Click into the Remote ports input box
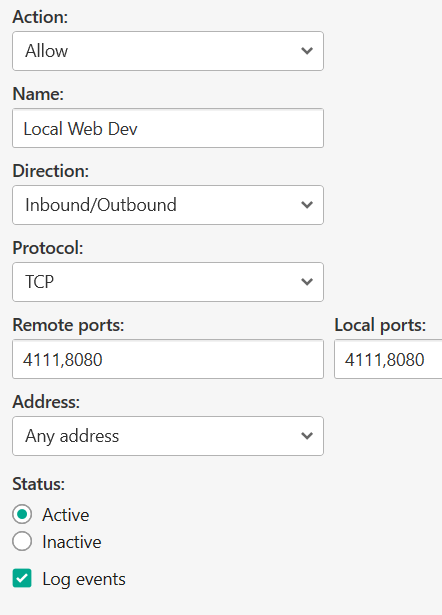This screenshot has width=442, height=615. (x=168, y=359)
